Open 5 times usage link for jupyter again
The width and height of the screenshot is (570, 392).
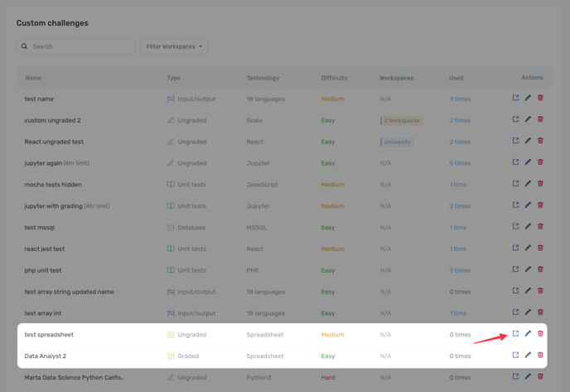[x=460, y=163]
